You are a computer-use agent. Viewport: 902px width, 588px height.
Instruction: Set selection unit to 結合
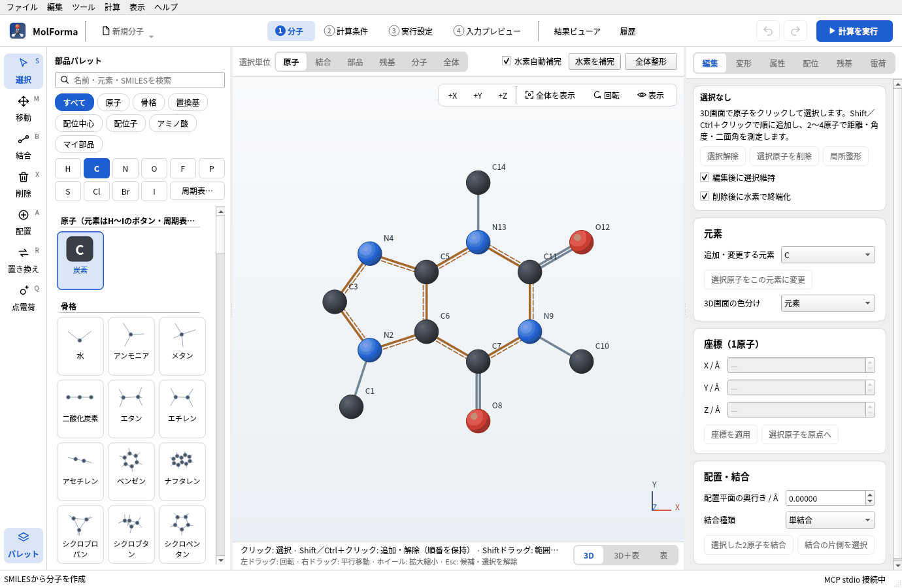pyautogui.click(x=323, y=62)
